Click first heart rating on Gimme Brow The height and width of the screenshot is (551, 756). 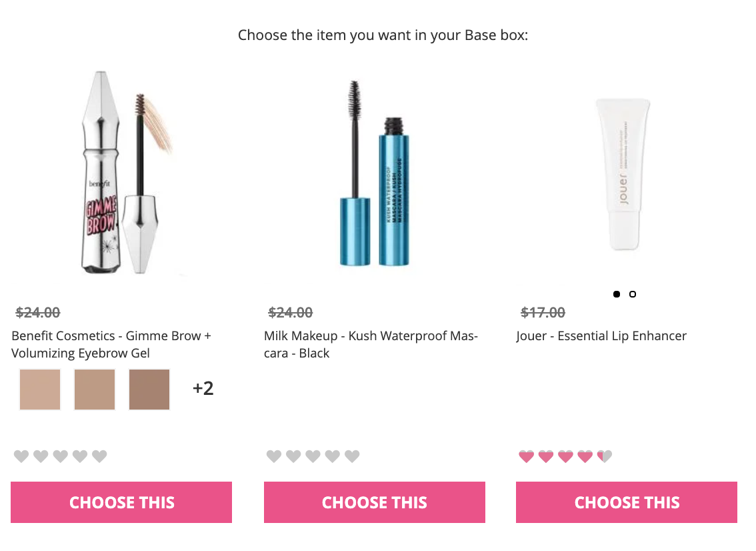[x=21, y=456]
